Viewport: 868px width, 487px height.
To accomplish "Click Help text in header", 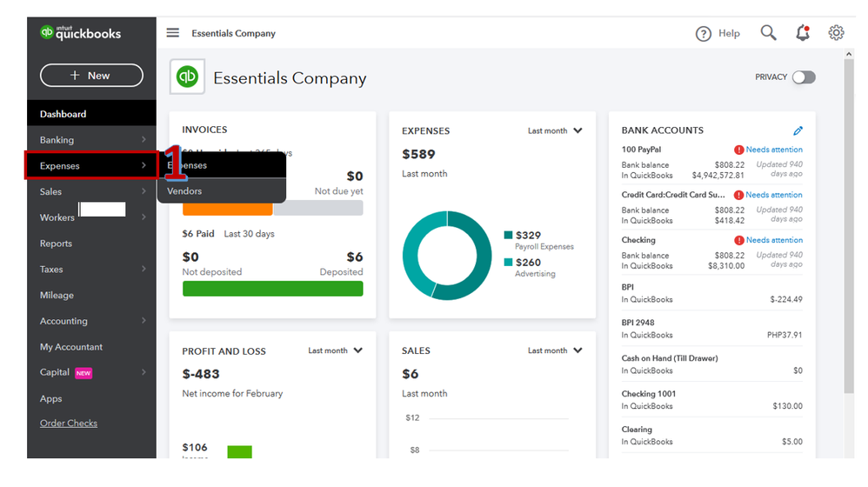I will 729,33.
